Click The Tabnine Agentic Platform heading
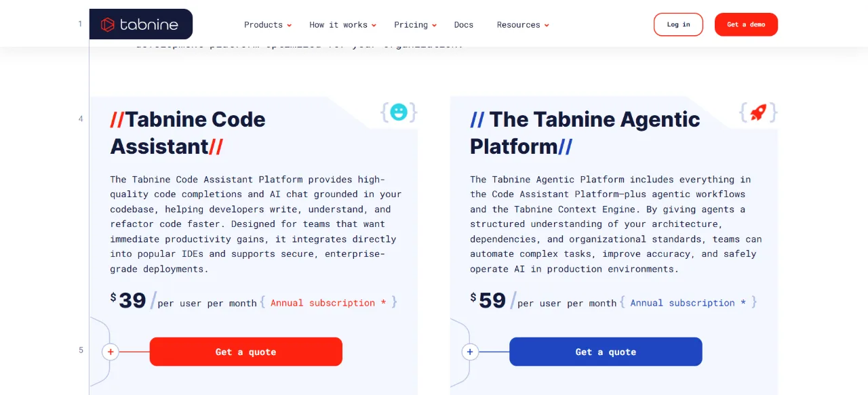The image size is (868, 395). pyautogui.click(x=585, y=133)
